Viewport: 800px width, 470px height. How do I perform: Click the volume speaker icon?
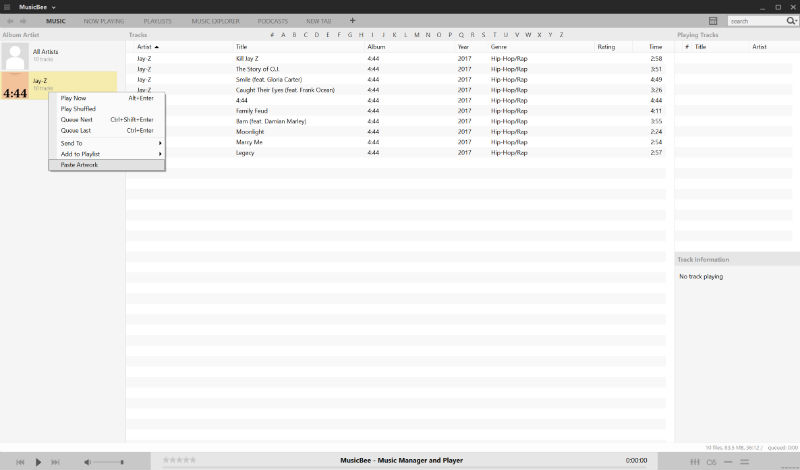[x=88, y=461]
